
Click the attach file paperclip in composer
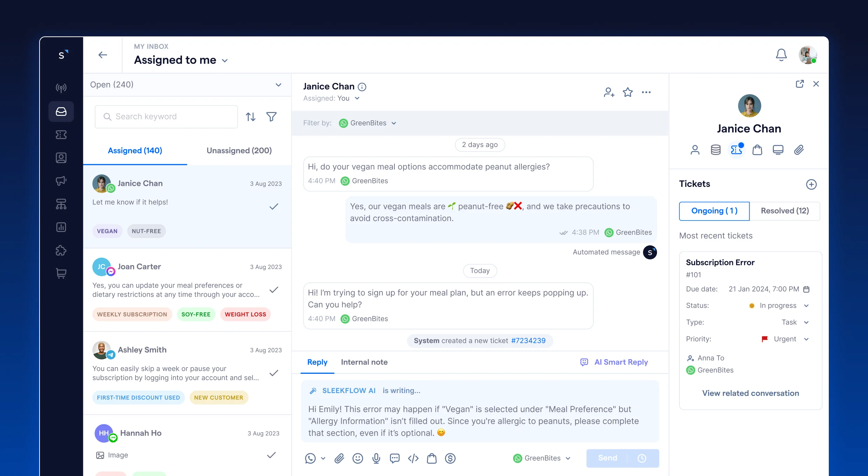click(339, 458)
